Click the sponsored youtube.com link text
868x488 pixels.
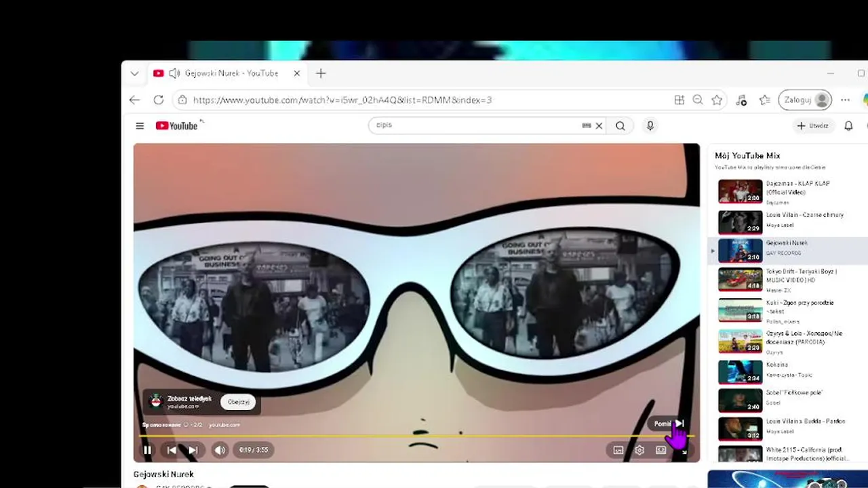point(224,425)
